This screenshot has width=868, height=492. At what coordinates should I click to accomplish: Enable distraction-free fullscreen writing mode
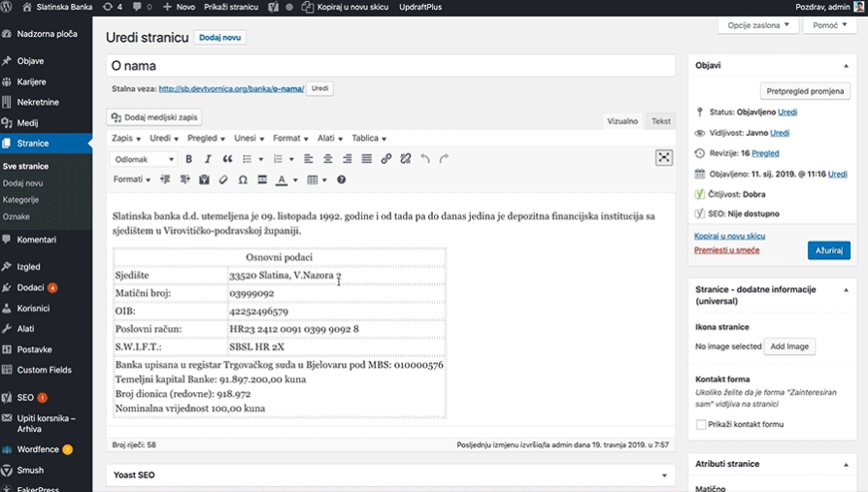664,158
